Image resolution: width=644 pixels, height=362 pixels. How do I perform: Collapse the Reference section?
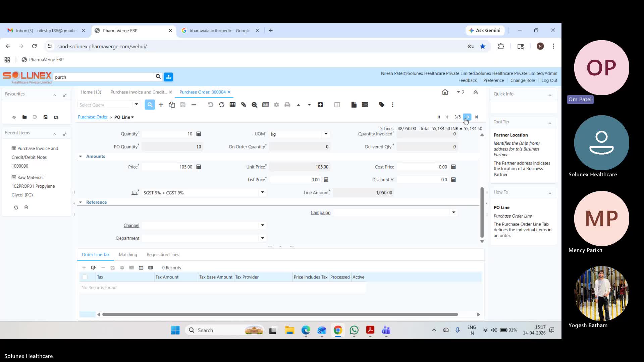[x=80, y=202]
